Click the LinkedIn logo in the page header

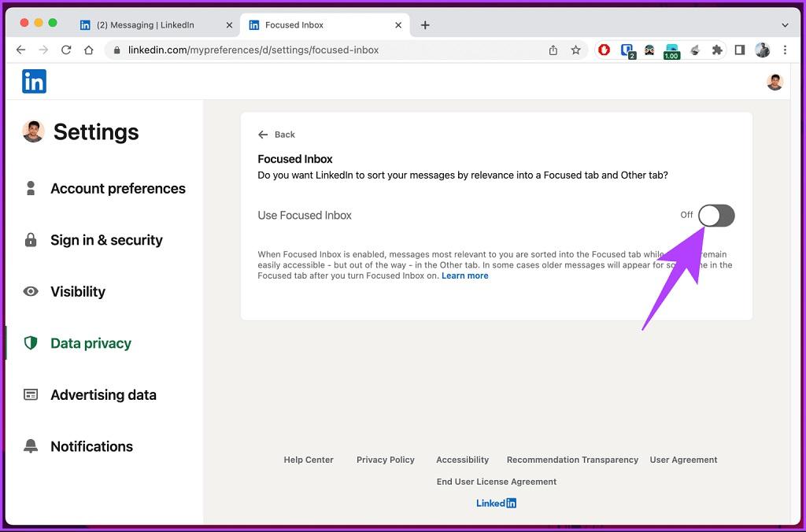pos(34,81)
